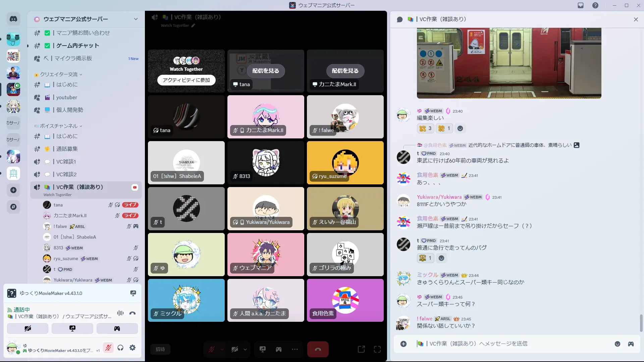
Task: Click アクティビティに参加 button
Action: coord(186,80)
